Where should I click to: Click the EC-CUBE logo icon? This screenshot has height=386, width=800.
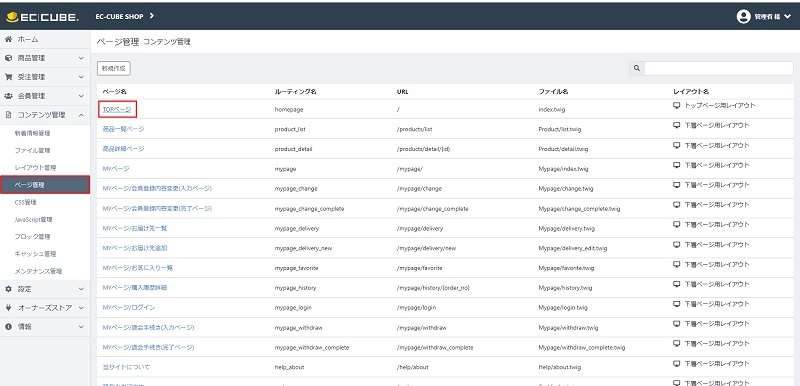[12, 17]
